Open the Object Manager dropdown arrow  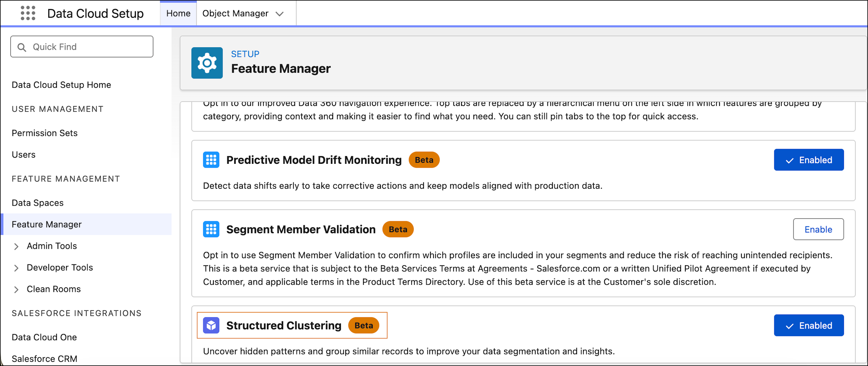[x=280, y=14]
